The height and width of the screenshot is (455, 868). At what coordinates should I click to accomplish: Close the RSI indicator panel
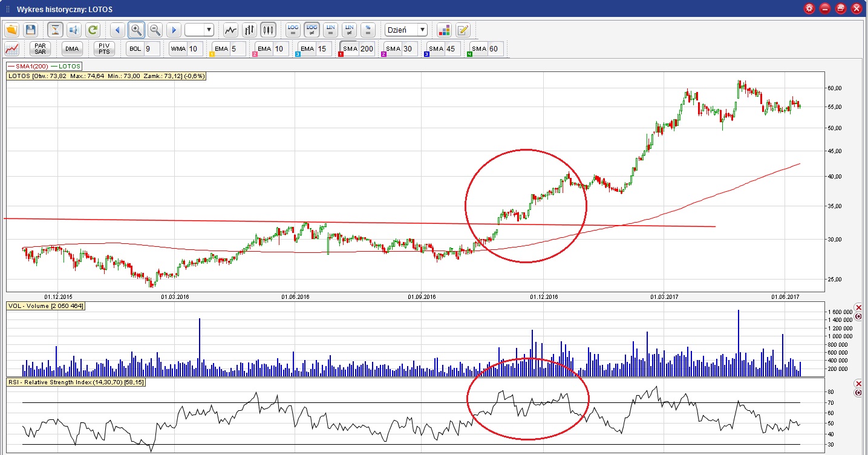[858, 384]
